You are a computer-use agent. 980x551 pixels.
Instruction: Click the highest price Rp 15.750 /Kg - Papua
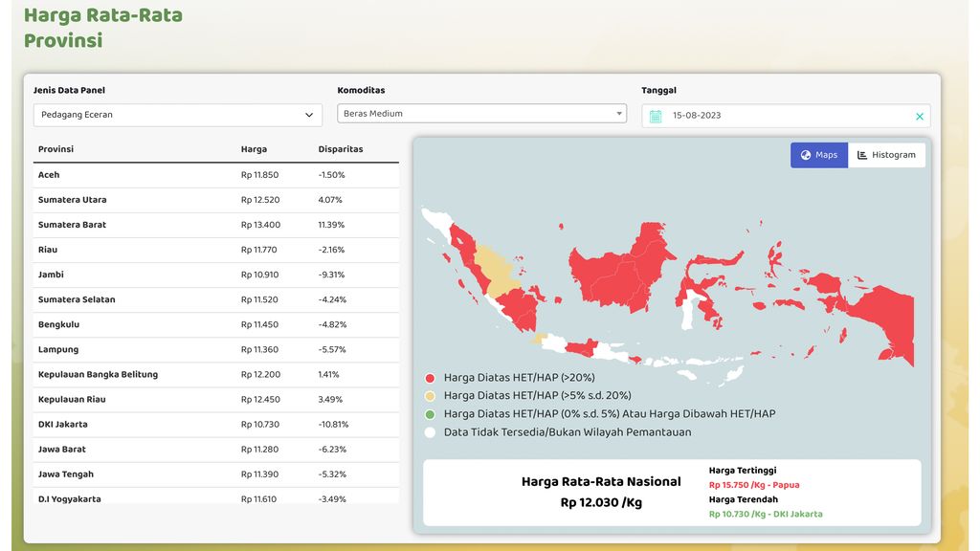[754, 485]
